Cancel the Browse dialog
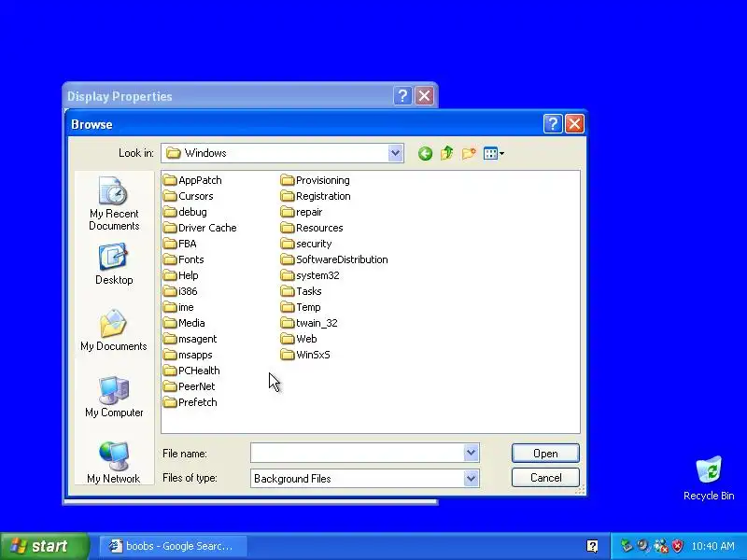The image size is (747, 560). [x=545, y=478]
